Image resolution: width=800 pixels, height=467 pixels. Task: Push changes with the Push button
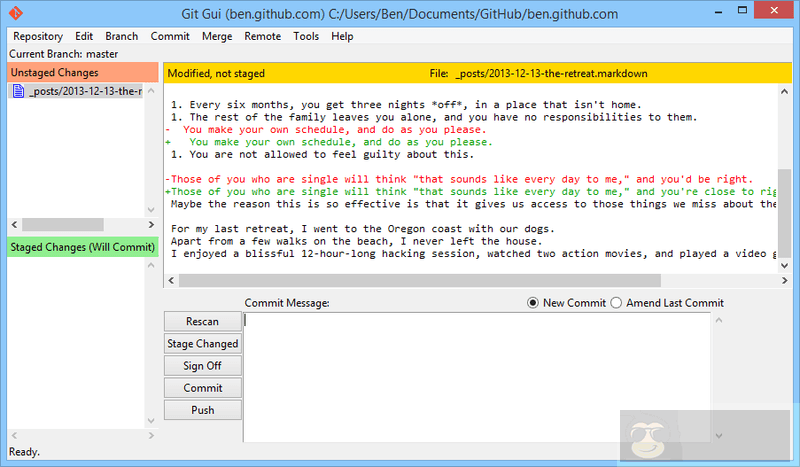[202, 410]
